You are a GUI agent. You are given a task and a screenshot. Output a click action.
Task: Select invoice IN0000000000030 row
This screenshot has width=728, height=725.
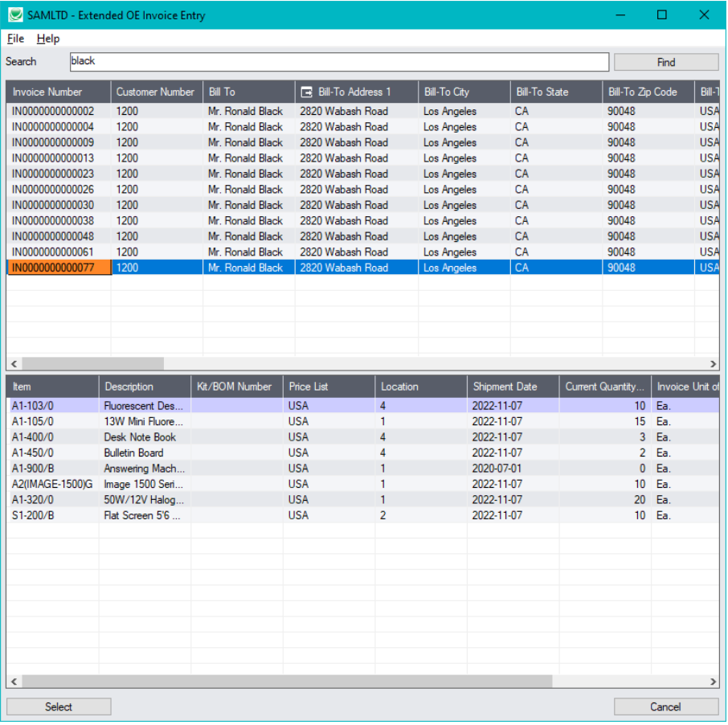362,205
